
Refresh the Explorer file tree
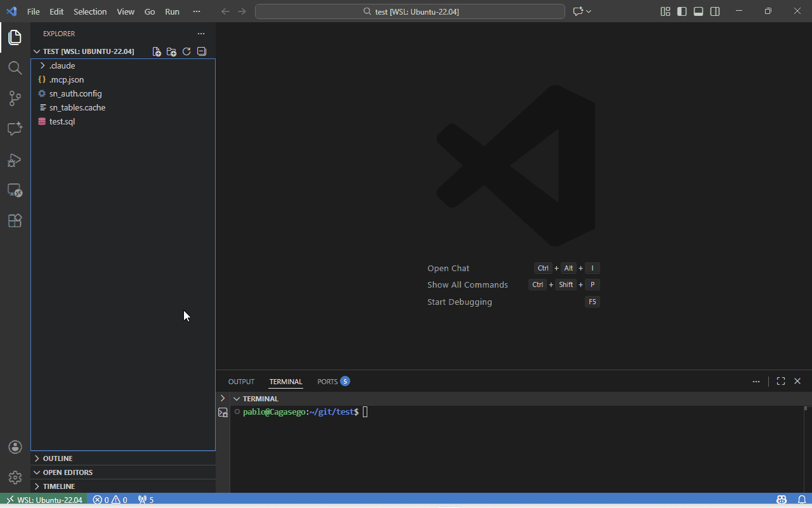(186, 51)
